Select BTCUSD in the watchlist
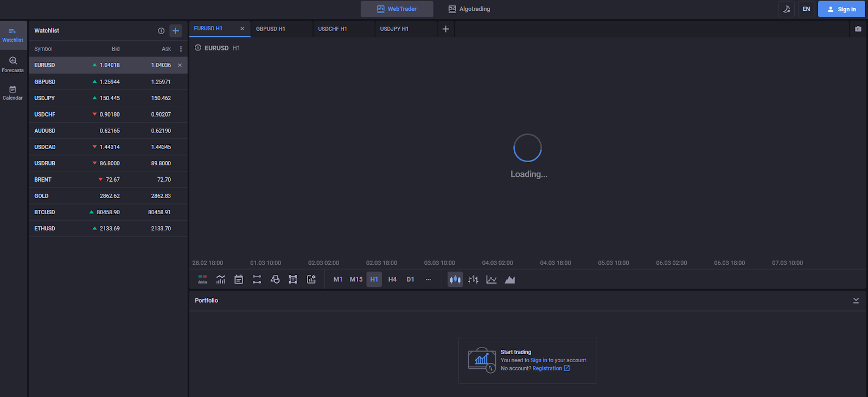Viewport: 868px width, 397px height. click(x=108, y=212)
